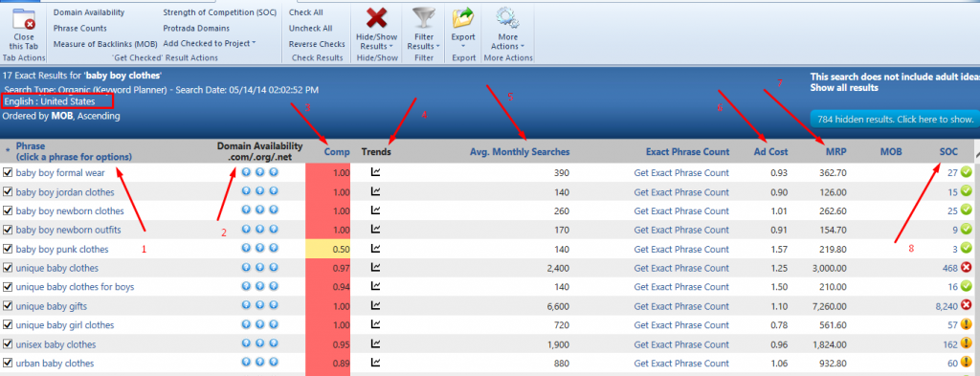The image size is (980, 376).
Task: Expand the Export dropdown arrow
Action: tap(463, 47)
